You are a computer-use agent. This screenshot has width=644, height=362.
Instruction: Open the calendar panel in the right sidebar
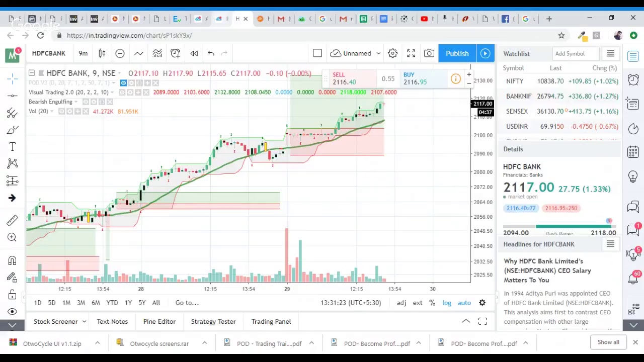(633, 152)
